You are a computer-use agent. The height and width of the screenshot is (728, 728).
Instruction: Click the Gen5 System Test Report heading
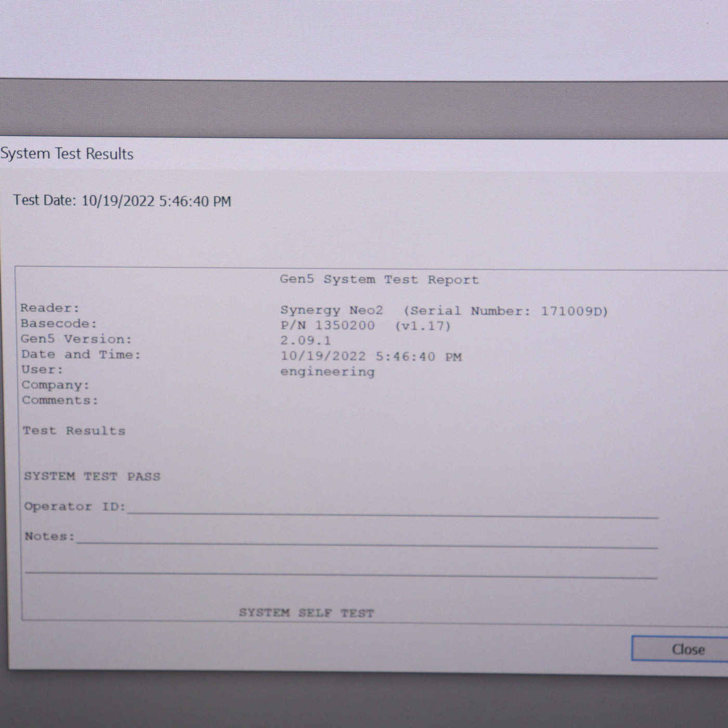tap(379, 279)
